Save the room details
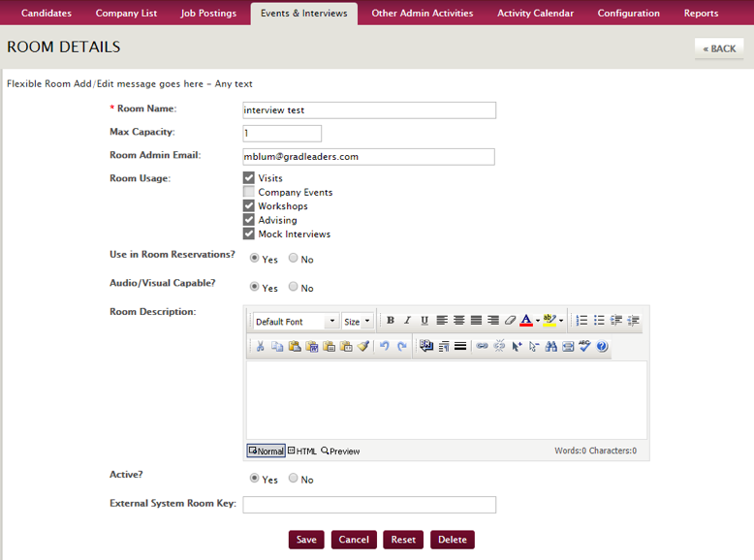 tap(306, 540)
